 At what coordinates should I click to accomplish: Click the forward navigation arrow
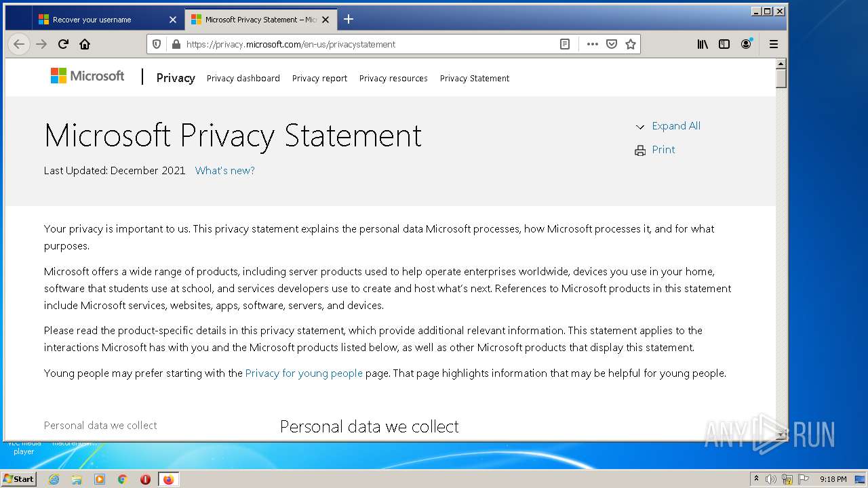coord(41,44)
